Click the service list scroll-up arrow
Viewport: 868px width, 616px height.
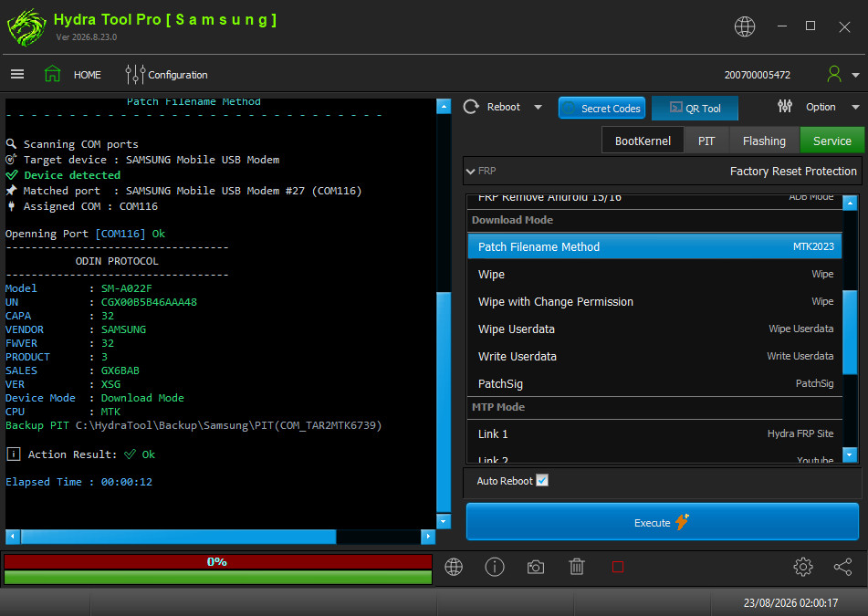[850, 204]
